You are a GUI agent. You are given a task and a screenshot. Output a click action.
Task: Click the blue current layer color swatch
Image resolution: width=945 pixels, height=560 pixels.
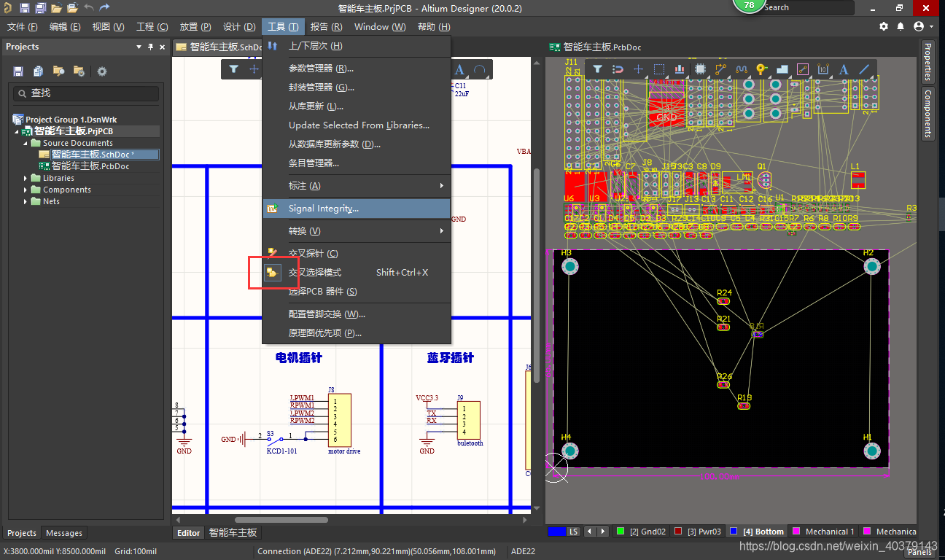tap(556, 532)
